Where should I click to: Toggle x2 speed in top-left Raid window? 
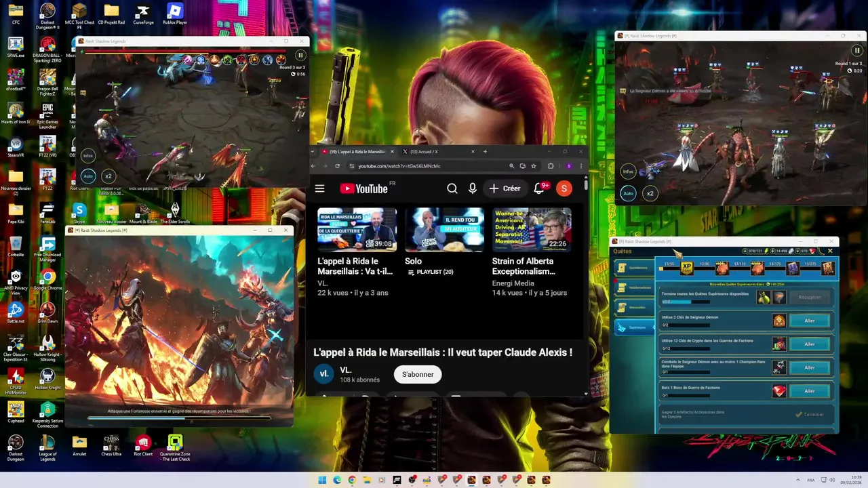tap(107, 176)
